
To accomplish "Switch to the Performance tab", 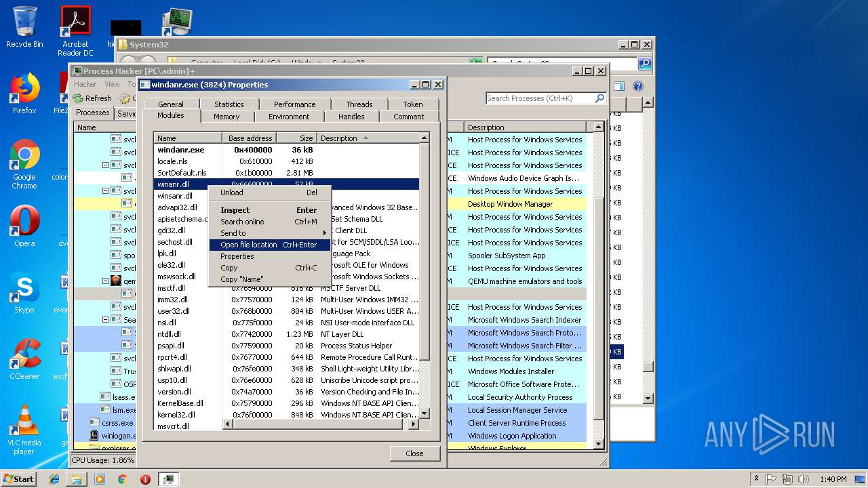I will coord(295,104).
